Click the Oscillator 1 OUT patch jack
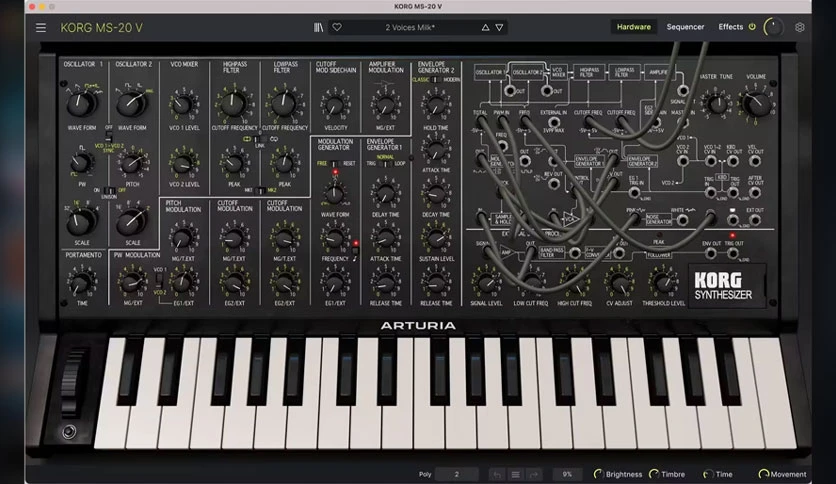 [510, 91]
